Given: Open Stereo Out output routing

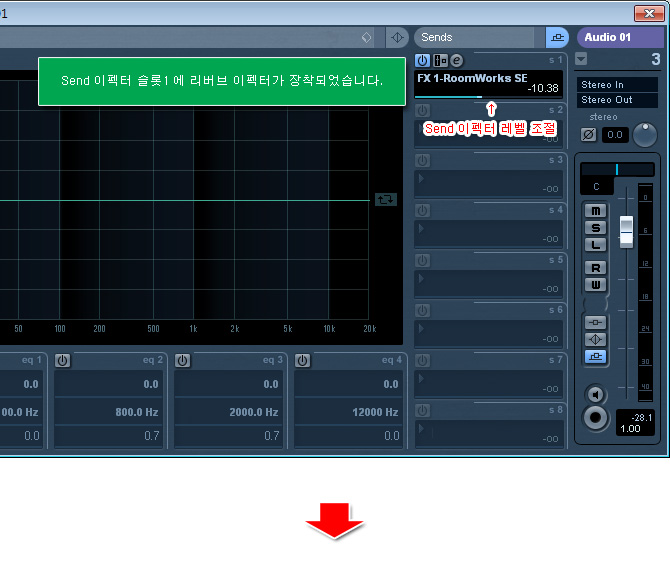Looking at the screenshot, I should tap(617, 100).
